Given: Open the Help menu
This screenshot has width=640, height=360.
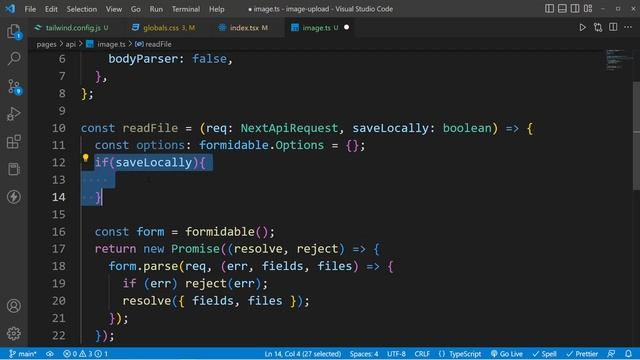Looking at the screenshot, I should tap(217, 9).
